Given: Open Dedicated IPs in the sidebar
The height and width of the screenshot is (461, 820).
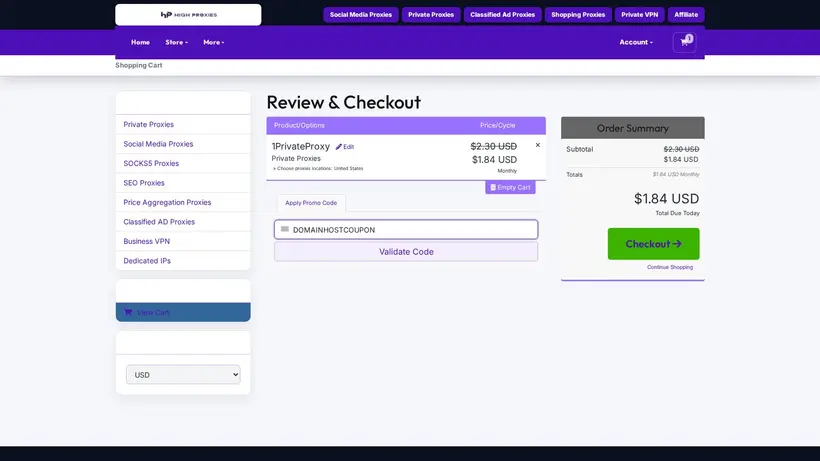Looking at the screenshot, I should [x=183, y=260].
